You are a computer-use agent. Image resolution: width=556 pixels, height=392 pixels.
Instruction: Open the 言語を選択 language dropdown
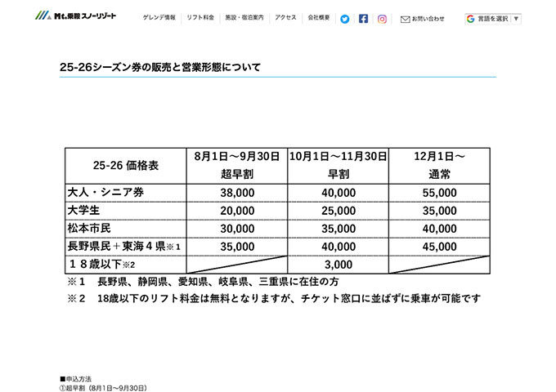pyautogui.click(x=493, y=19)
